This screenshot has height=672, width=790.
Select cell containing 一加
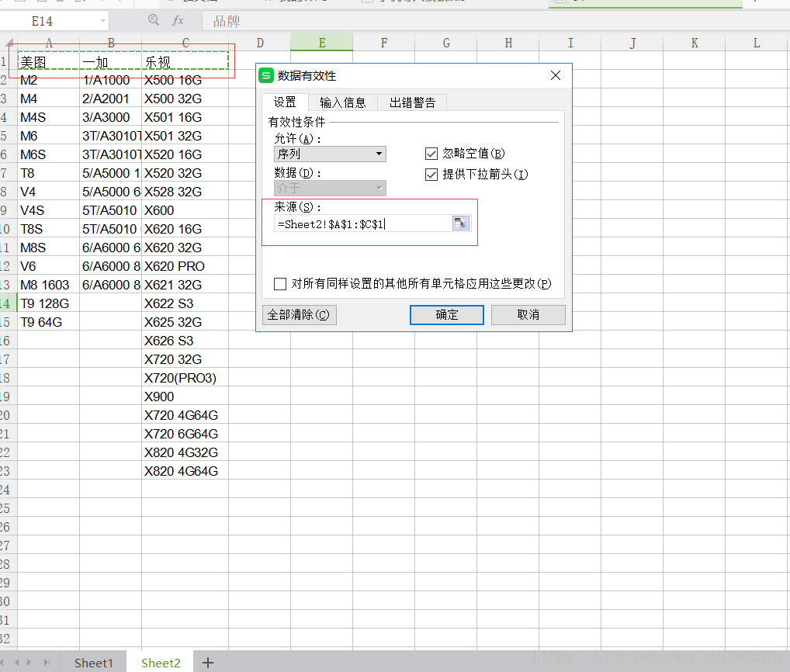tap(110, 61)
